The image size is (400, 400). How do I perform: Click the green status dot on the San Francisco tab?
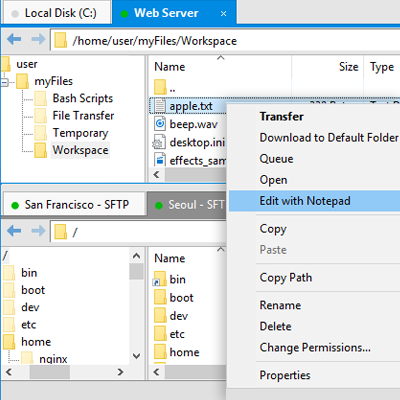[15, 205]
